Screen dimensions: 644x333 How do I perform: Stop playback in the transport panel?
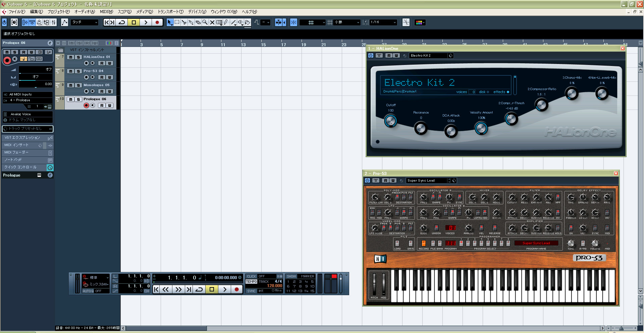click(212, 289)
